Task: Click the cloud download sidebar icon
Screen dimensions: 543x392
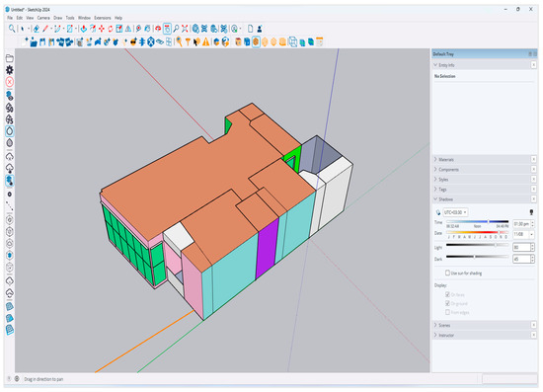Action: pyautogui.click(x=10, y=168)
